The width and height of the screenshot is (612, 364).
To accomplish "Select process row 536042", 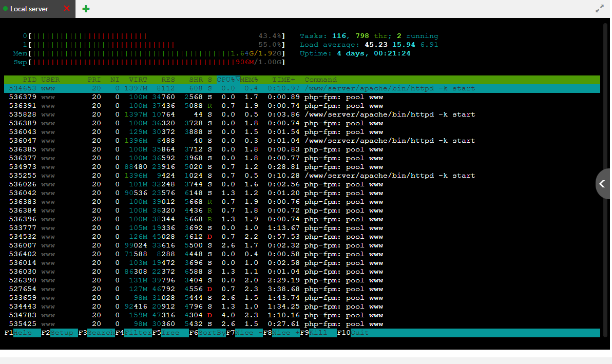I will click(x=302, y=193).
